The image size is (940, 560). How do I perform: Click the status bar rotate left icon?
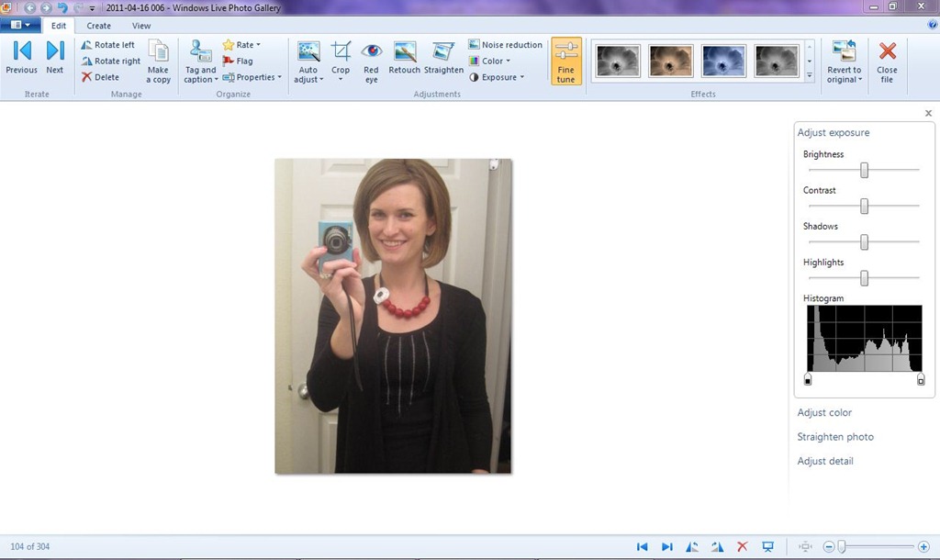point(692,547)
